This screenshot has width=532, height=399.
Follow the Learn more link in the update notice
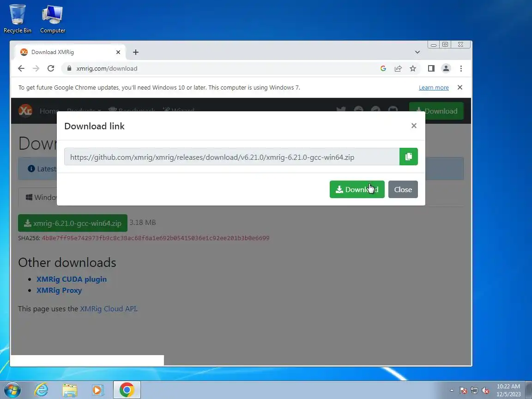pyautogui.click(x=434, y=88)
